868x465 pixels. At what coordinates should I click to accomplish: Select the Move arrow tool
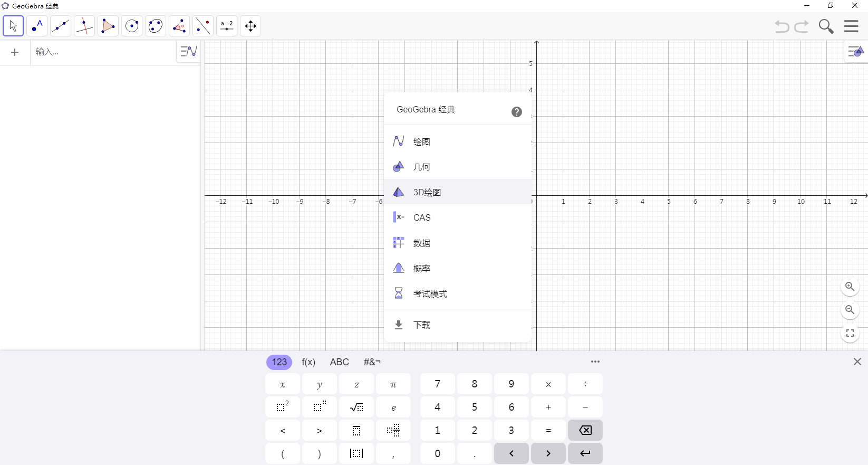coord(13,26)
